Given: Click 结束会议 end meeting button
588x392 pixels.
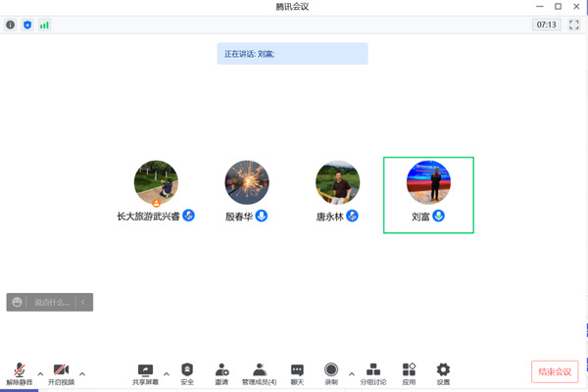Looking at the screenshot, I should pos(555,371).
